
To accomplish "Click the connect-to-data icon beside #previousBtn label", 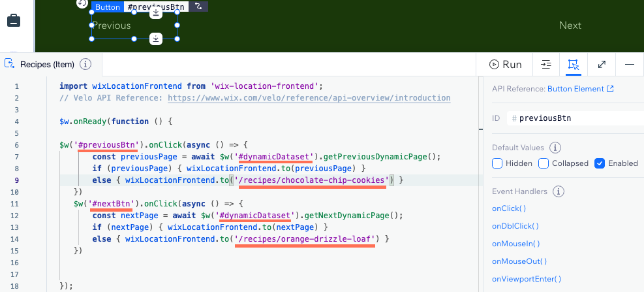I will click(198, 7).
